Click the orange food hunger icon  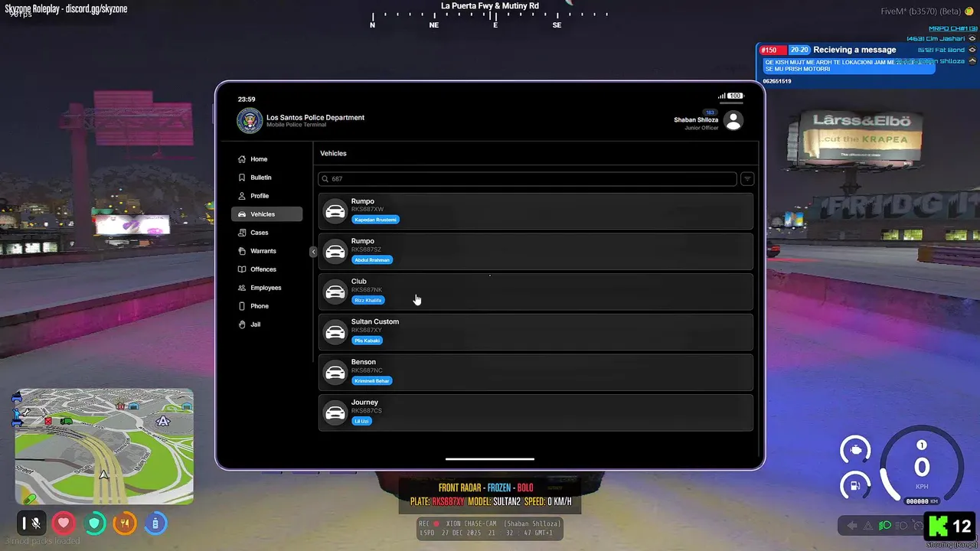point(125,523)
